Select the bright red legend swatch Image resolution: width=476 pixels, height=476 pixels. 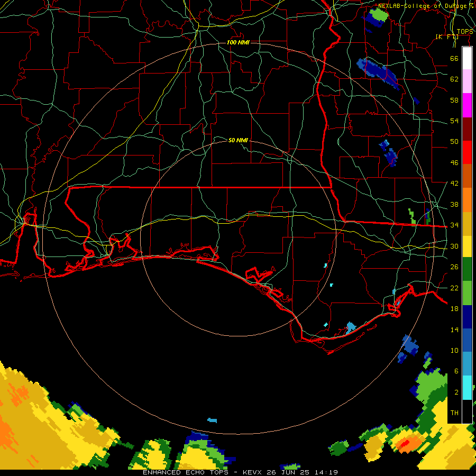click(x=467, y=152)
